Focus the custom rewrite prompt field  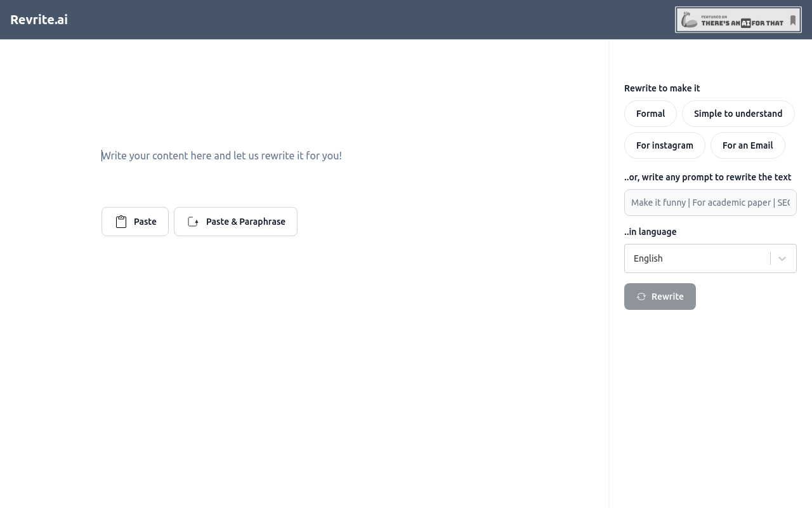point(710,203)
